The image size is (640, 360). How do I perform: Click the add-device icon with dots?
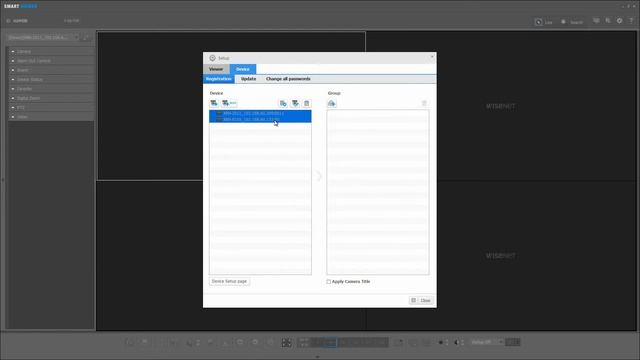229,103
